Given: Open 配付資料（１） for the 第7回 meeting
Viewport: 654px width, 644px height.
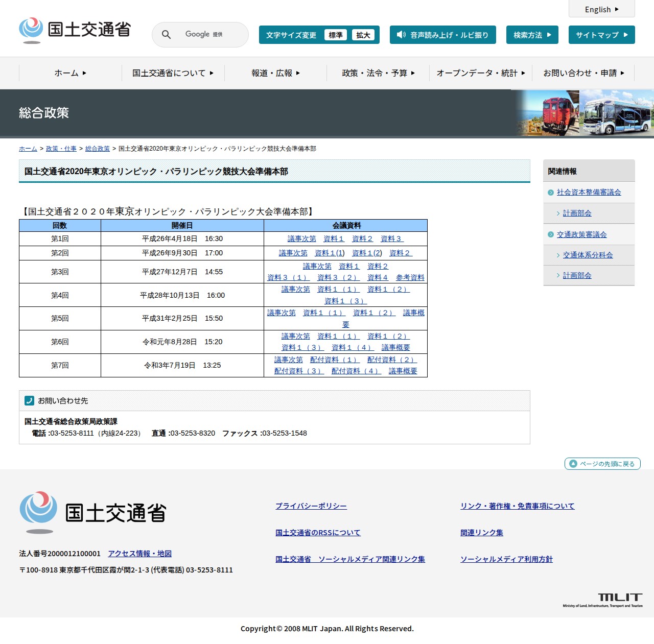Looking at the screenshot, I should [335, 360].
